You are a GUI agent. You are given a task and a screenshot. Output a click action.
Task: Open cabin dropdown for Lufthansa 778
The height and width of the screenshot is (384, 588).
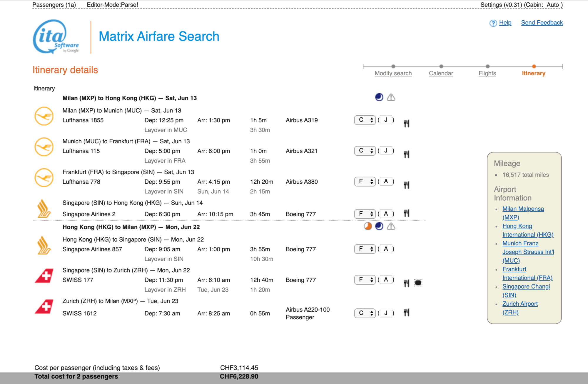pyautogui.click(x=365, y=182)
